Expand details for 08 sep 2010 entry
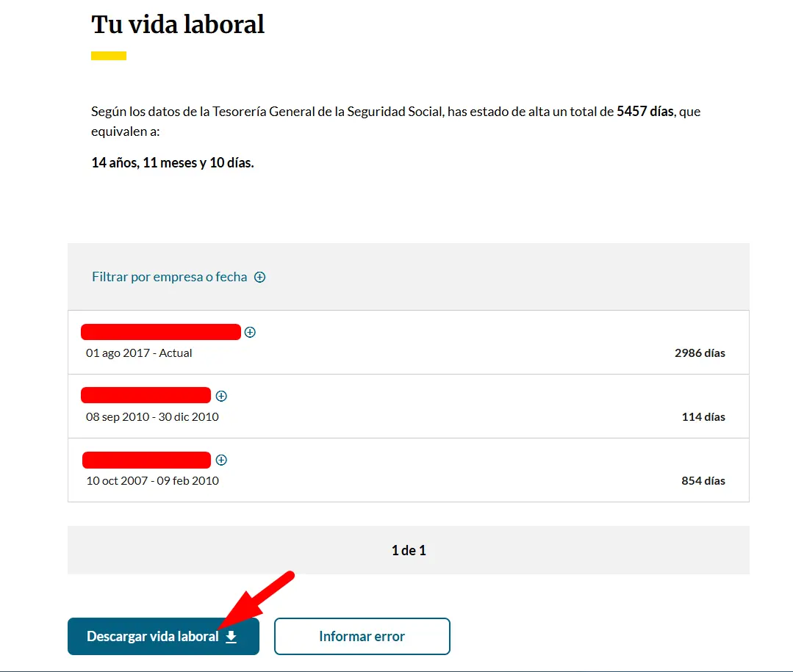 pyautogui.click(x=221, y=396)
